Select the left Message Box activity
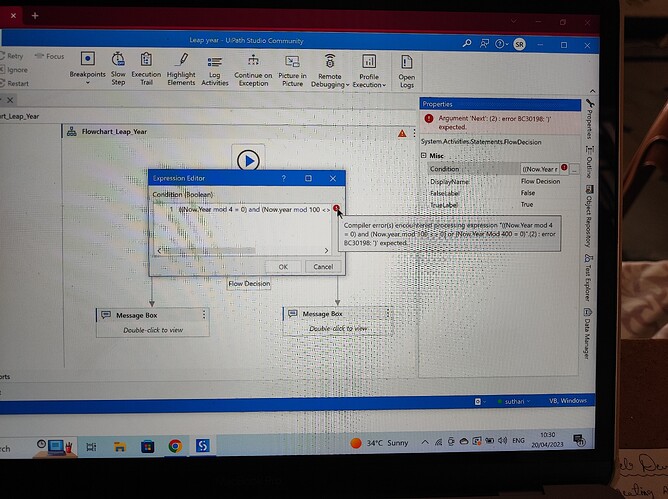 click(153, 322)
